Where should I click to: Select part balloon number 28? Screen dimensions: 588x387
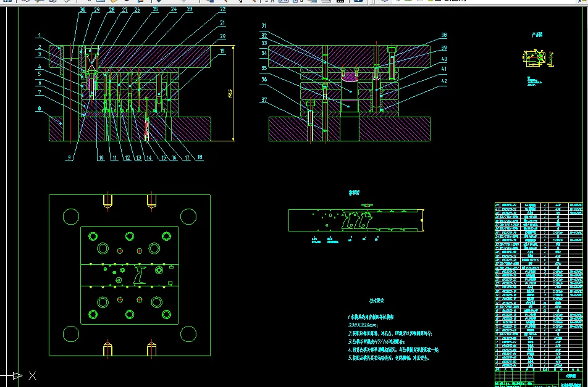[111, 10]
